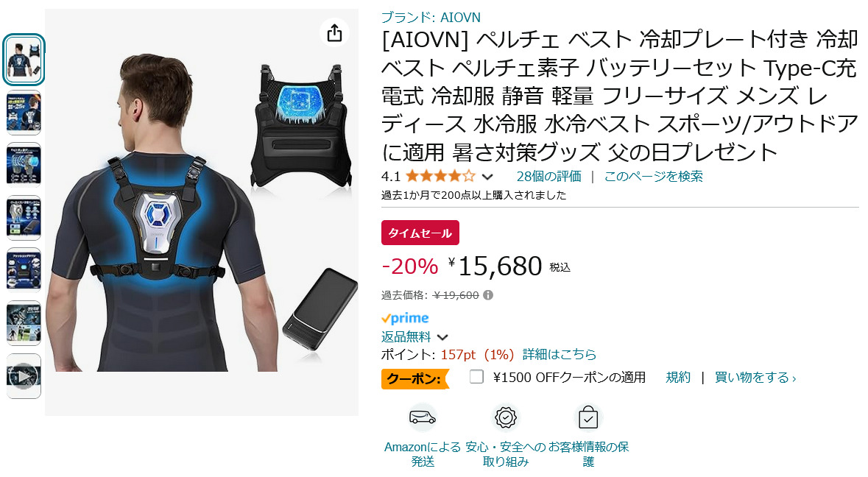Screen dimensions: 868x477
Task: Play the product video thumbnail
Action: point(24,376)
